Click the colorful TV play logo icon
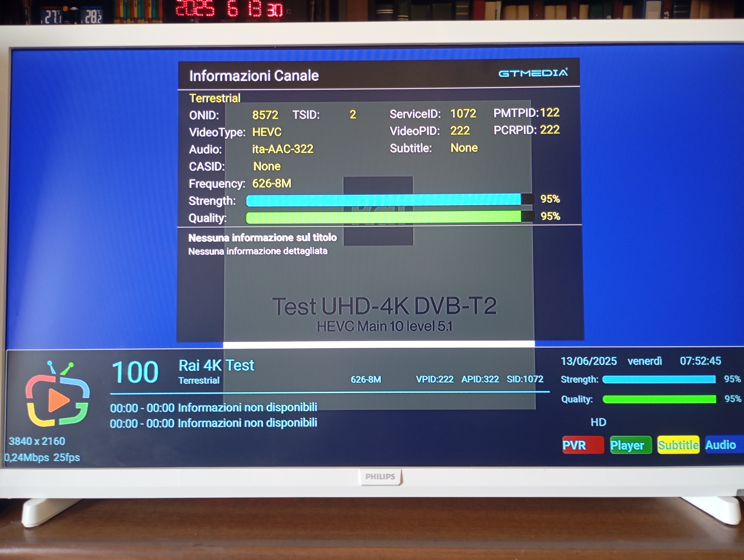 [x=58, y=394]
